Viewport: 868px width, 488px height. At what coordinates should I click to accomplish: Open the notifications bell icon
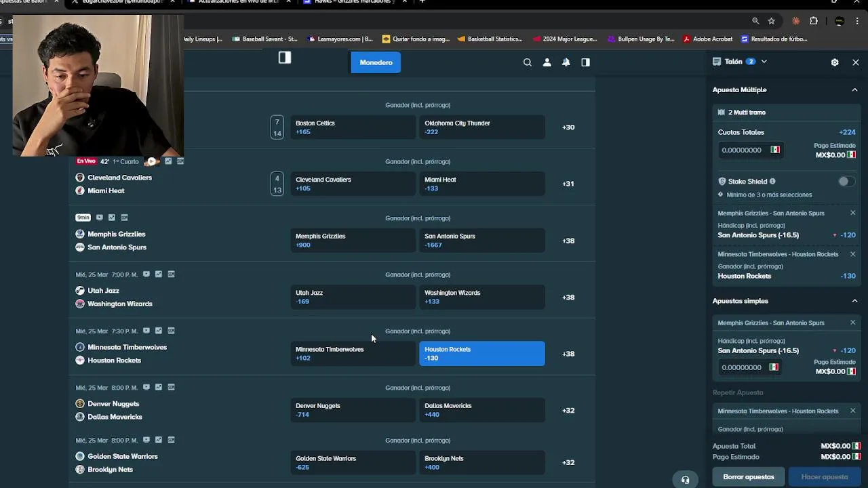pos(566,62)
